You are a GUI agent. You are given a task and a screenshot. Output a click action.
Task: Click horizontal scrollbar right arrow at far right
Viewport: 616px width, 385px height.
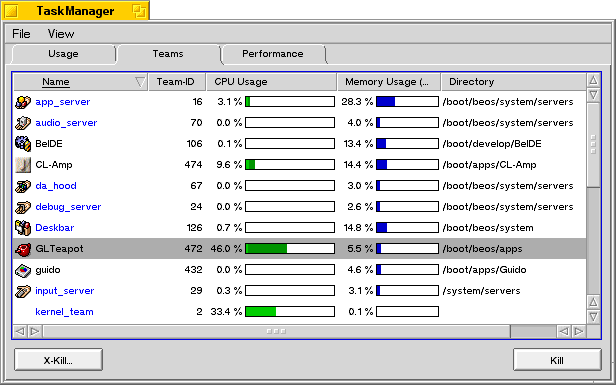coord(579,332)
